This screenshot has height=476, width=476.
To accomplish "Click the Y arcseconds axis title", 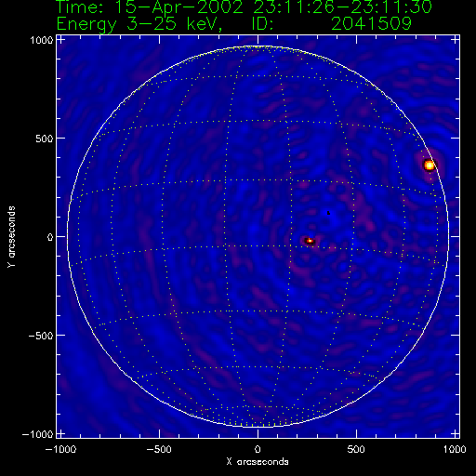I will tap(11, 236).
